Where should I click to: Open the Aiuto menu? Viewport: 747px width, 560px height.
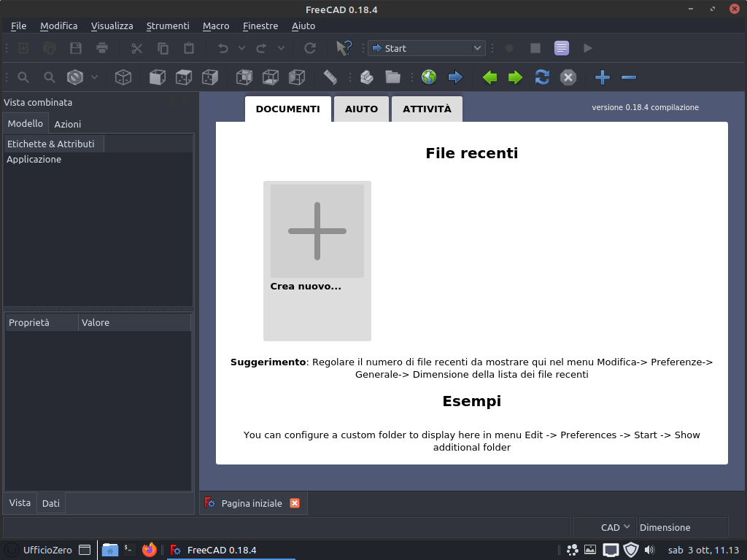point(303,26)
